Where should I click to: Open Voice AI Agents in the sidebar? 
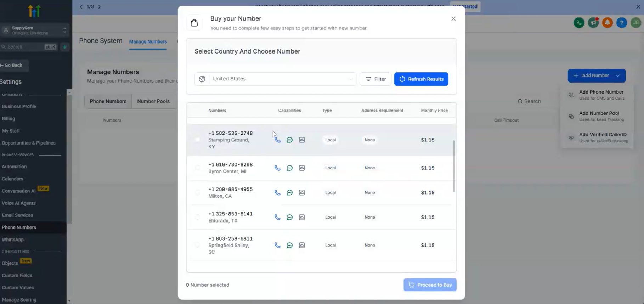[19, 203]
